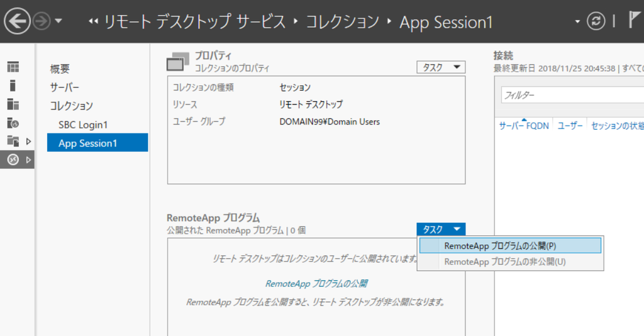Click the プロパティ panel icon
Screen dimensions: 644x336
click(x=178, y=62)
